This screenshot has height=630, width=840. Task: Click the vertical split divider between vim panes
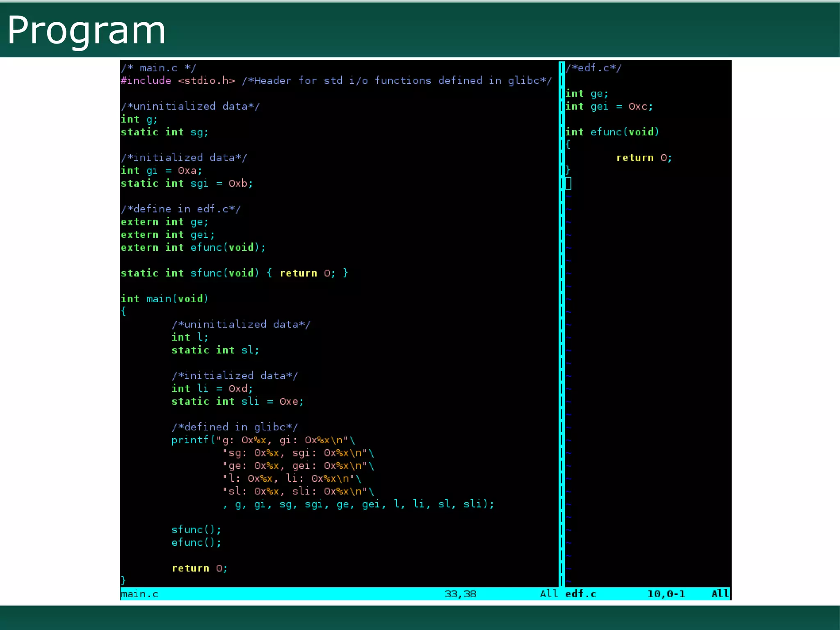pos(562,324)
